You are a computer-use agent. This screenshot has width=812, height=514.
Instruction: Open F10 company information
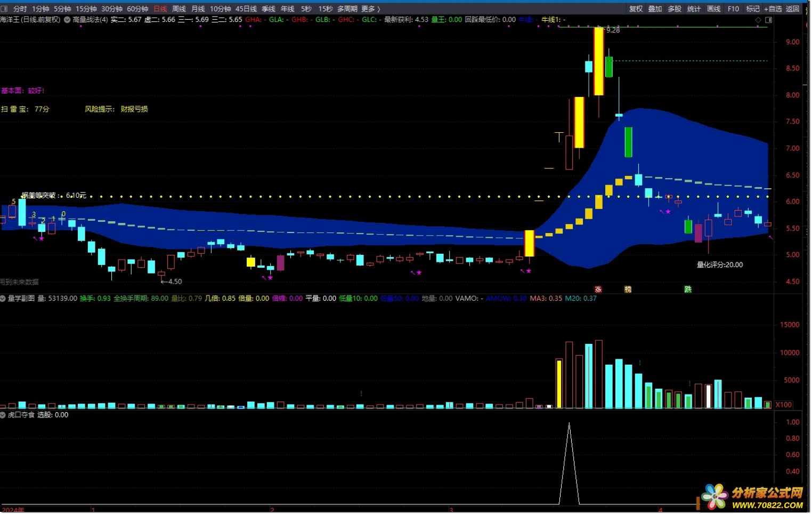coord(734,9)
